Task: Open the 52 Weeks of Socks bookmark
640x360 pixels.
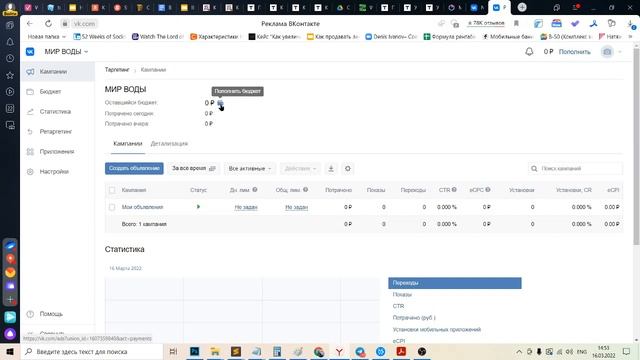Action: pos(99,37)
